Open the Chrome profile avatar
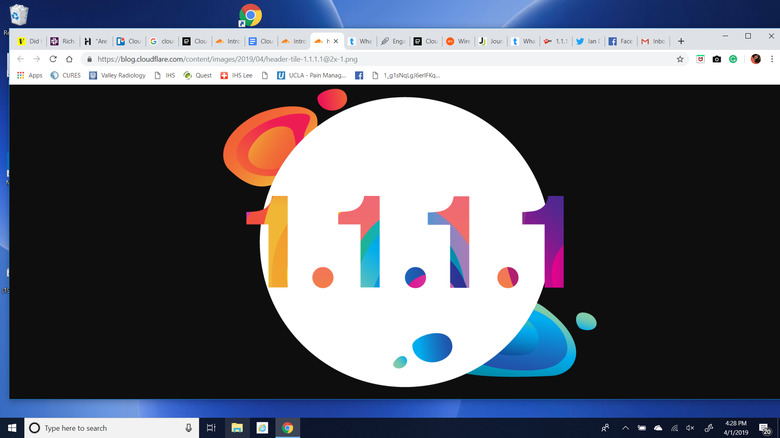The width and height of the screenshot is (780, 438). tap(756, 59)
